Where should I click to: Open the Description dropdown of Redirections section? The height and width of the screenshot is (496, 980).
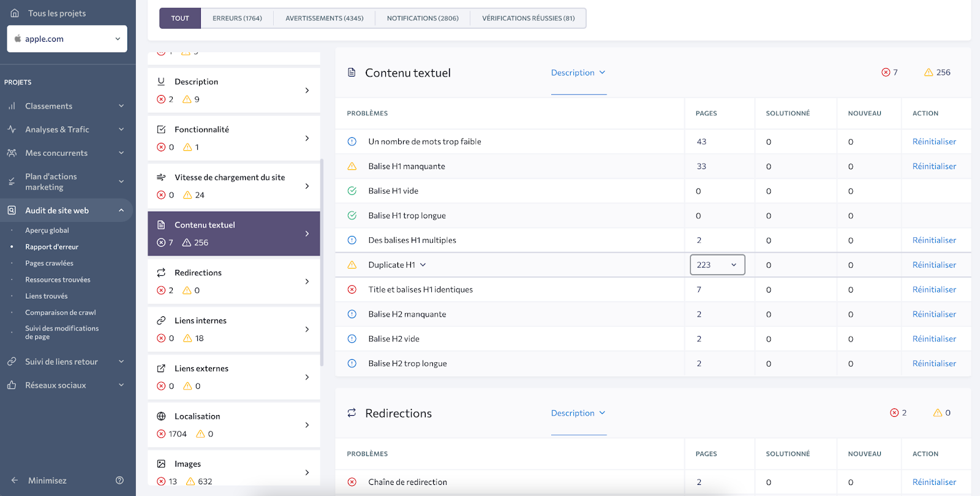[578, 413]
